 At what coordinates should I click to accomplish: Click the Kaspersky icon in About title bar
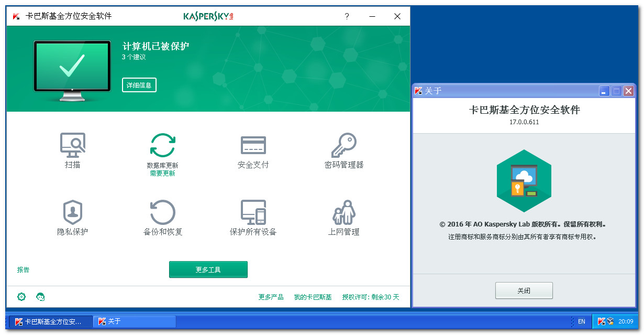click(x=418, y=91)
